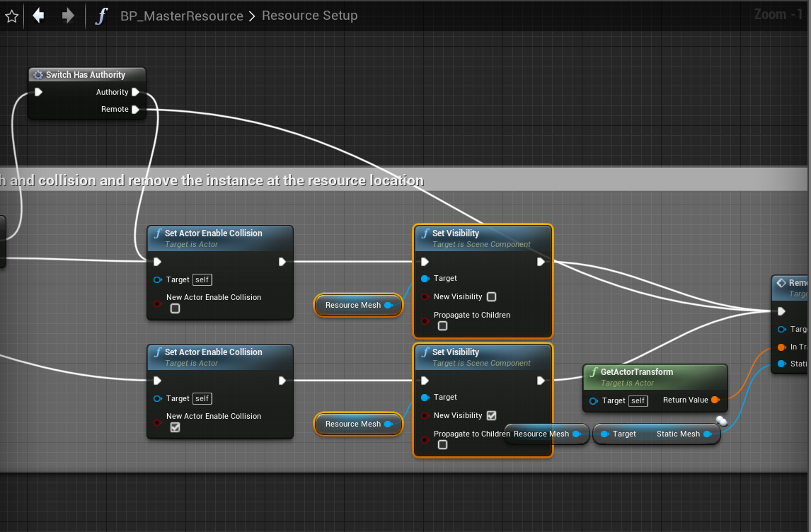Click the blue Static Mesh output pin

(x=708, y=434)
